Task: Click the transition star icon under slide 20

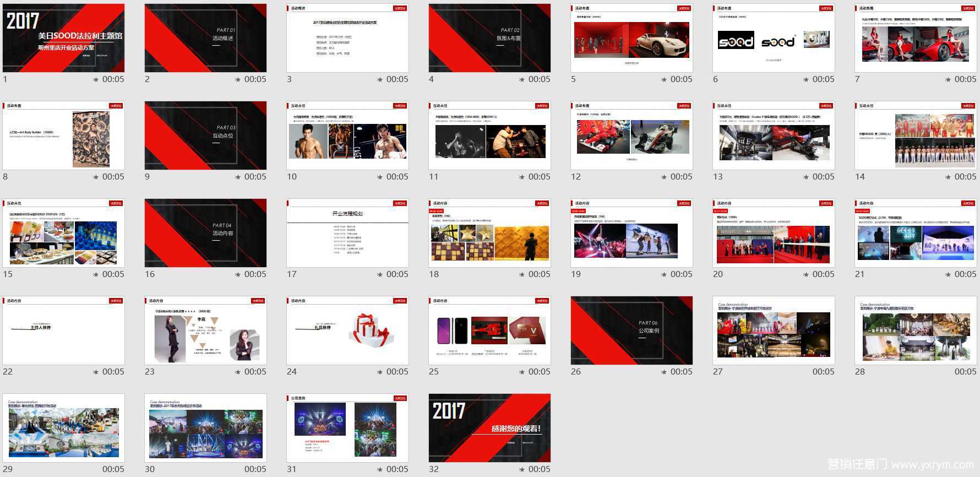Action: click(x=806, y=274)
